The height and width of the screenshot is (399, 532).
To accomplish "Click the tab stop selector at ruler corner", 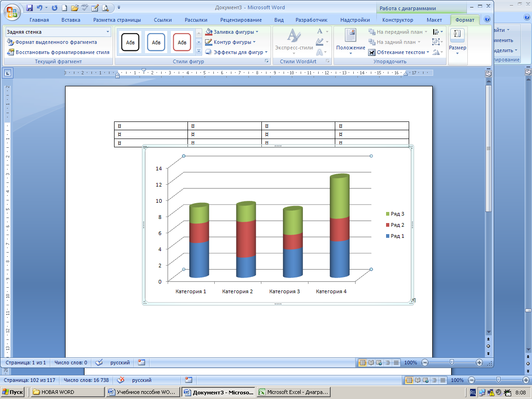I will click(8, 73).
